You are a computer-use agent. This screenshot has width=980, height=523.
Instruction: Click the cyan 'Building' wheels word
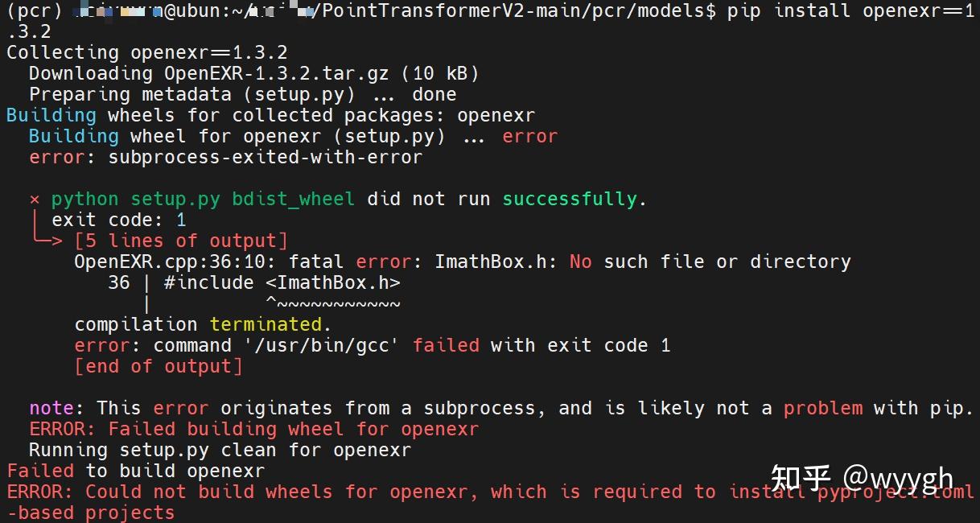click(x=51, y=115)
